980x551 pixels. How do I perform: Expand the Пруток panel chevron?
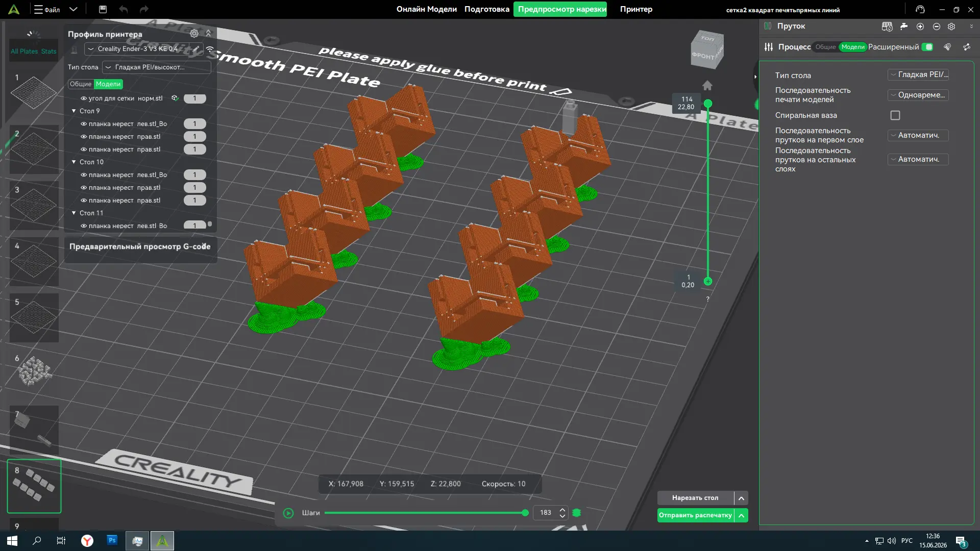point(971,27)
